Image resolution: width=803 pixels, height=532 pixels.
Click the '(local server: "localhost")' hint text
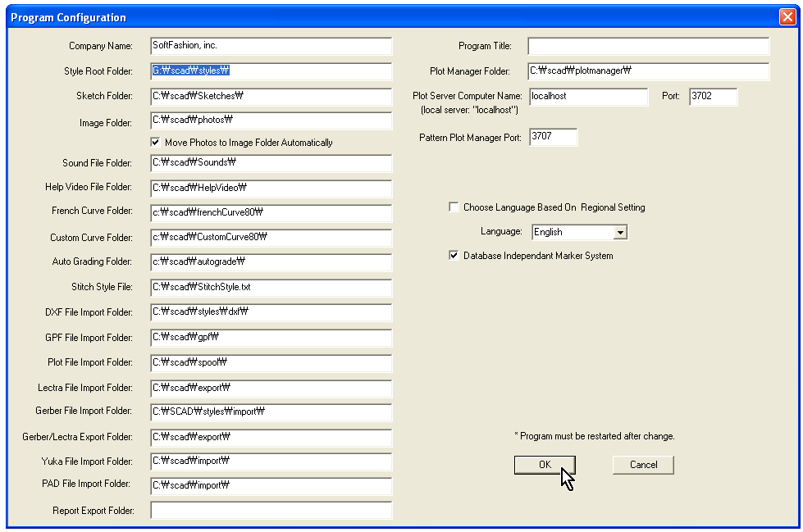[470, 110]
